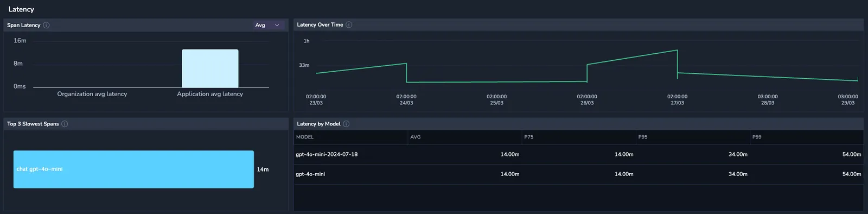This screenshot has height=214, width=868.
Task: Click the P95 column header
Action: point(643,137)
